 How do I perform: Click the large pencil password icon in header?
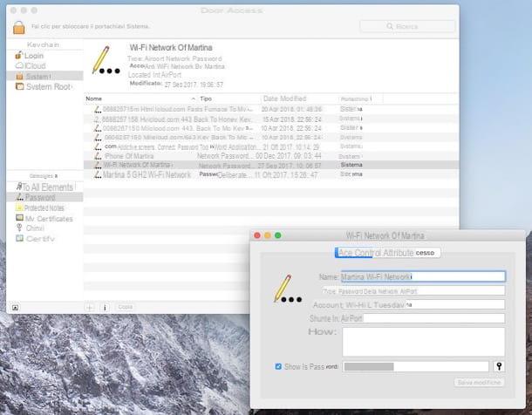click(x=106, y=60)
